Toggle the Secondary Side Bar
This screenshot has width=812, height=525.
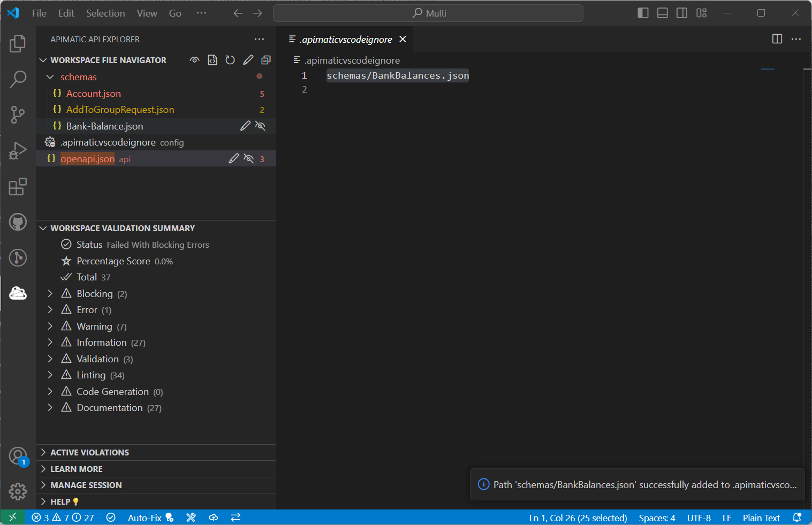click(x=682, y=13)
